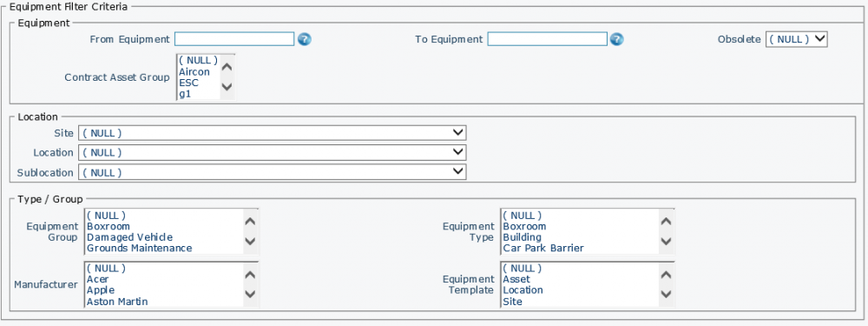
Task: Click down arrow of Manufacturer list
Action: (250, 295)
